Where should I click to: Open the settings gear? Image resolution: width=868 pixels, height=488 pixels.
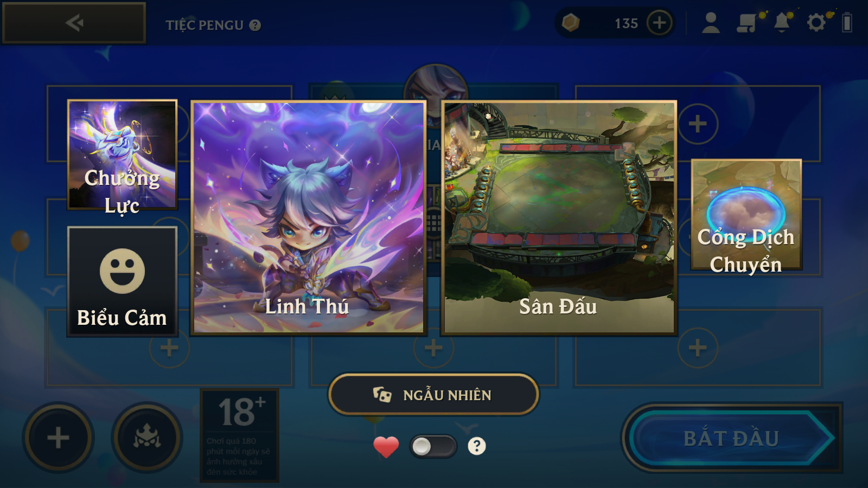pos(816,23)
